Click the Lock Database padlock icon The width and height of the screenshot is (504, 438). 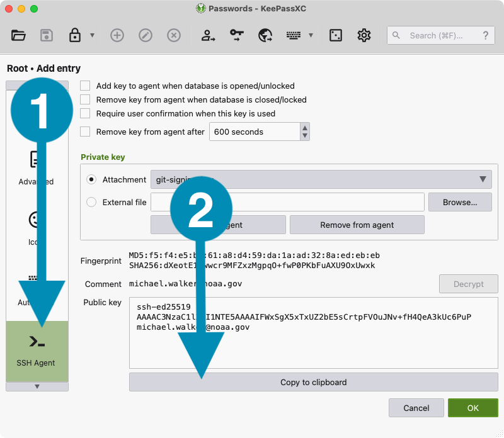[75, 35]
